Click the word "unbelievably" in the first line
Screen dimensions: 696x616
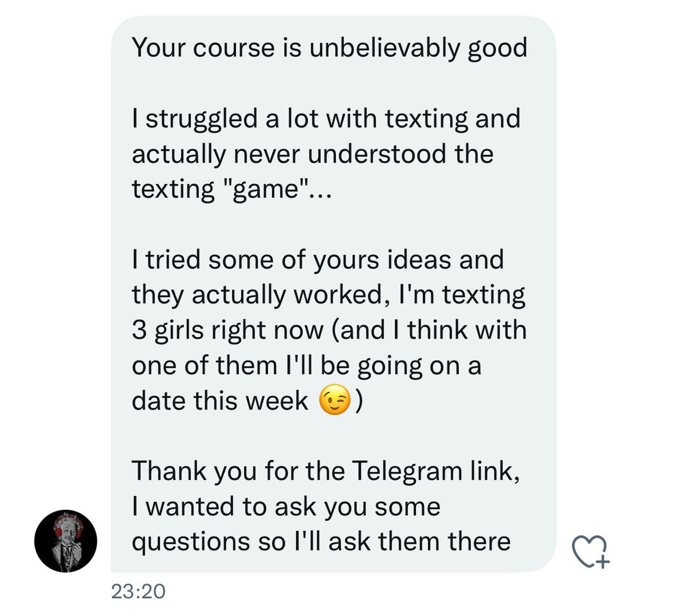385,48
